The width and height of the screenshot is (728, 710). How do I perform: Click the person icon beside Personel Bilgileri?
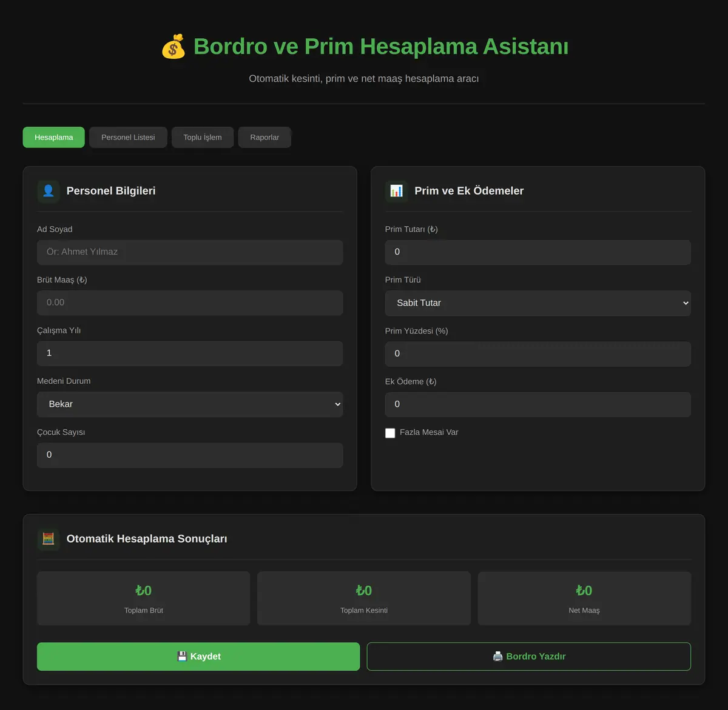(49, 191)
